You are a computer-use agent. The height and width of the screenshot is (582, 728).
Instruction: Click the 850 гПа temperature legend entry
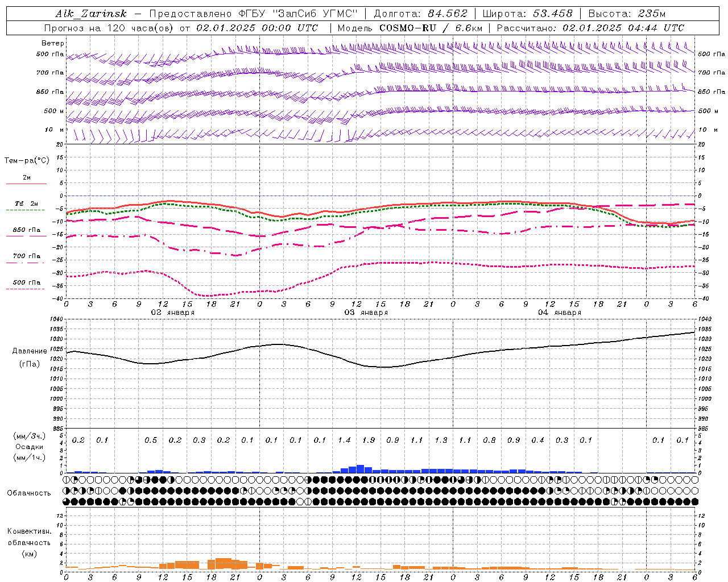pos(26,230)
